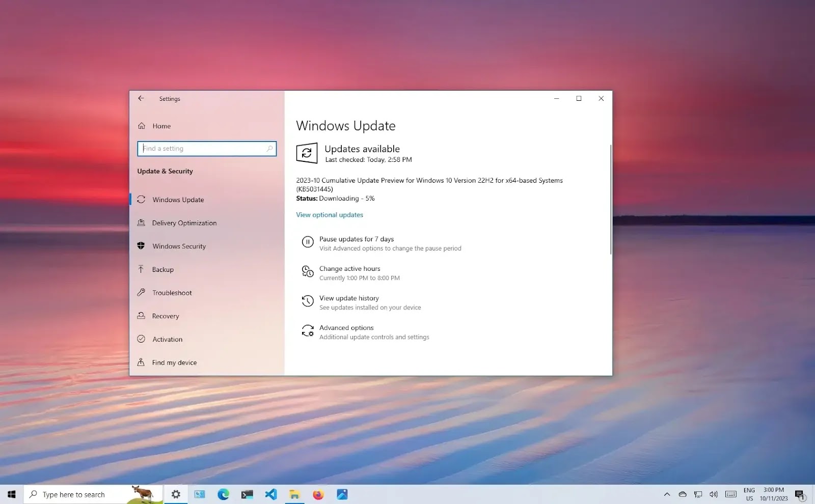This screenshot has width=815, height=504.
Task: Open Microsoft Edge from the taskbar
Action: pyautogui.click(x=223, y=494)
